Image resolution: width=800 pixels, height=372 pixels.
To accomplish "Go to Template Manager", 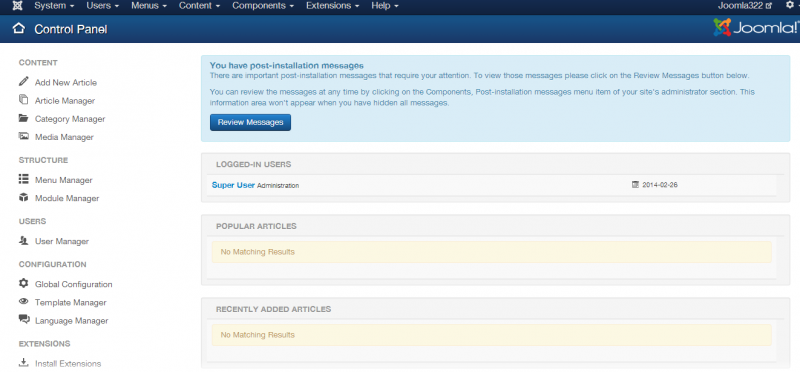I will (70, 303).
